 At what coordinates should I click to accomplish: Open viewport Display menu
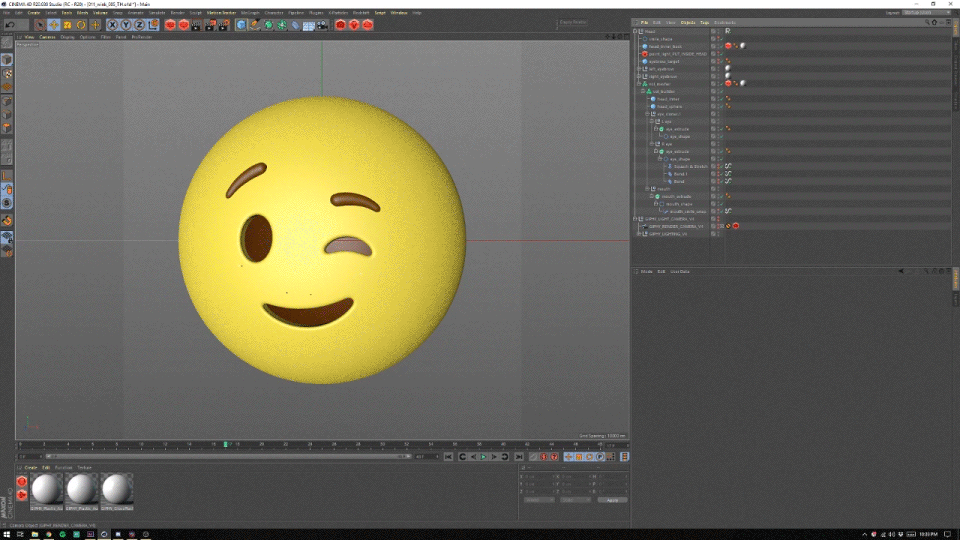tap(67, 37)
